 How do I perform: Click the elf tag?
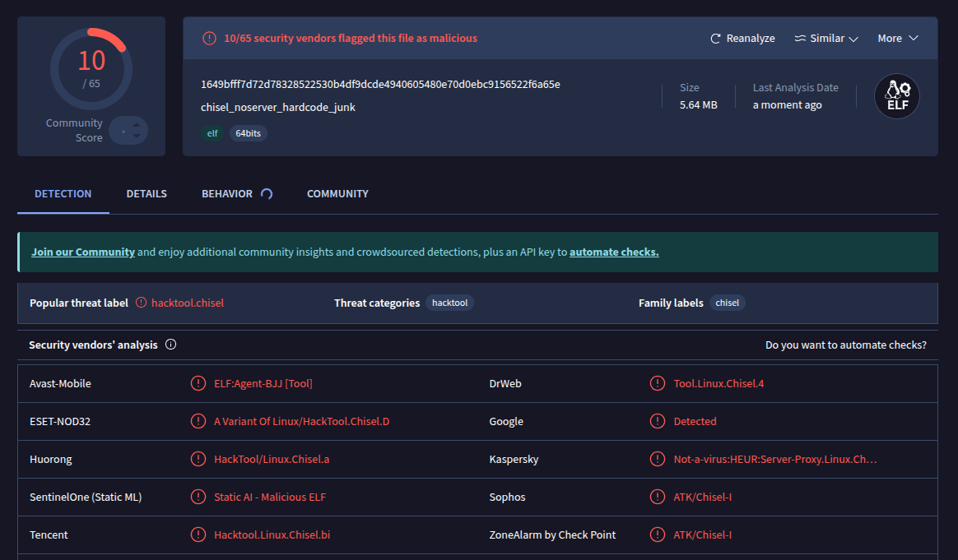point(212,133)
